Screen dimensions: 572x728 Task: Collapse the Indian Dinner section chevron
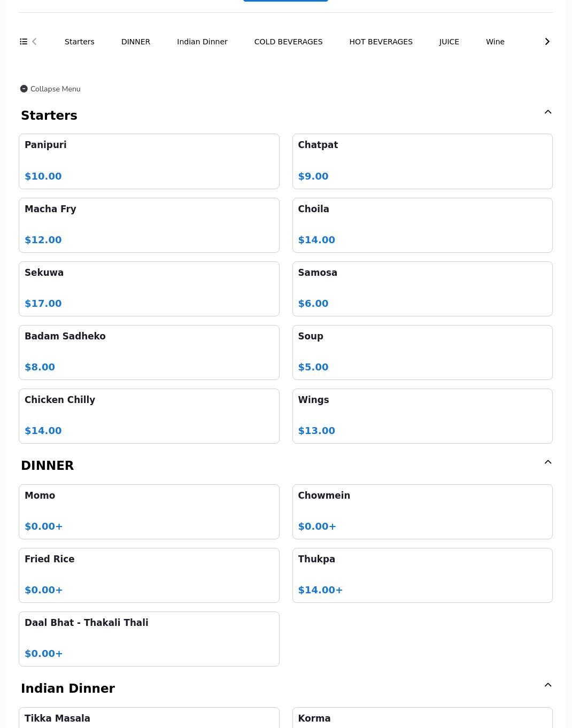(x=548, y=685)
